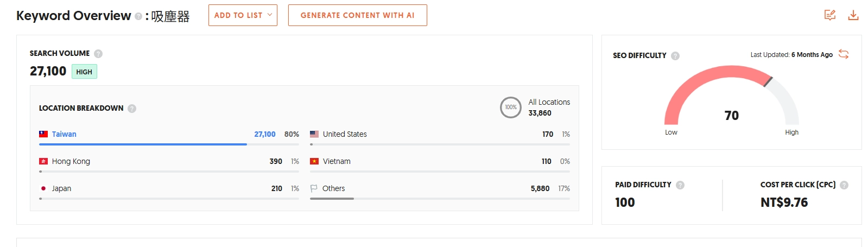Open help tooltip next to Location Breakdown
This screenshot has width=868, height=247.
[132, 109]
